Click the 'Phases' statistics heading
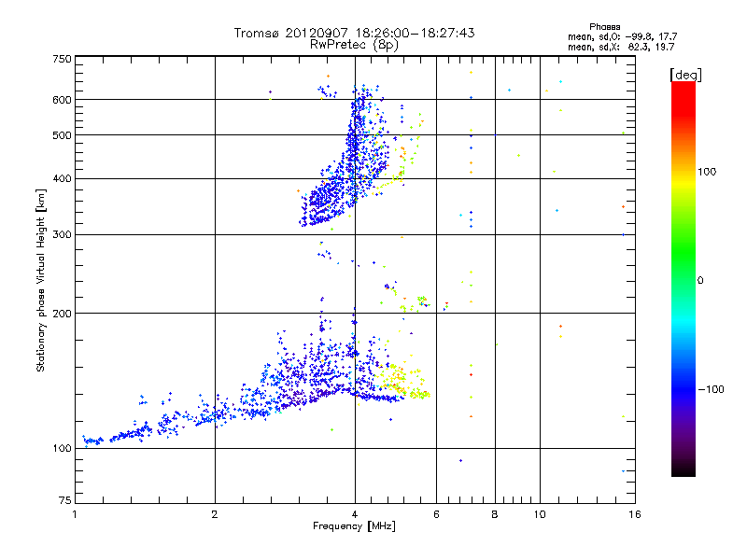This screenshot has height=560, width=747. (x=604, y=27)
